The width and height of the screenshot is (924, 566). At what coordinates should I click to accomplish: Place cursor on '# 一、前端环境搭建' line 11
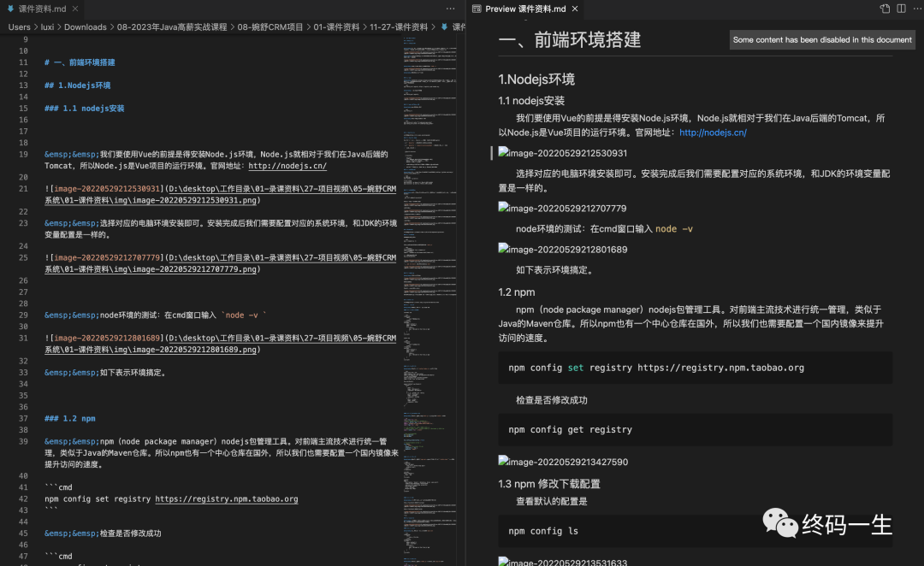click(80, 62)
